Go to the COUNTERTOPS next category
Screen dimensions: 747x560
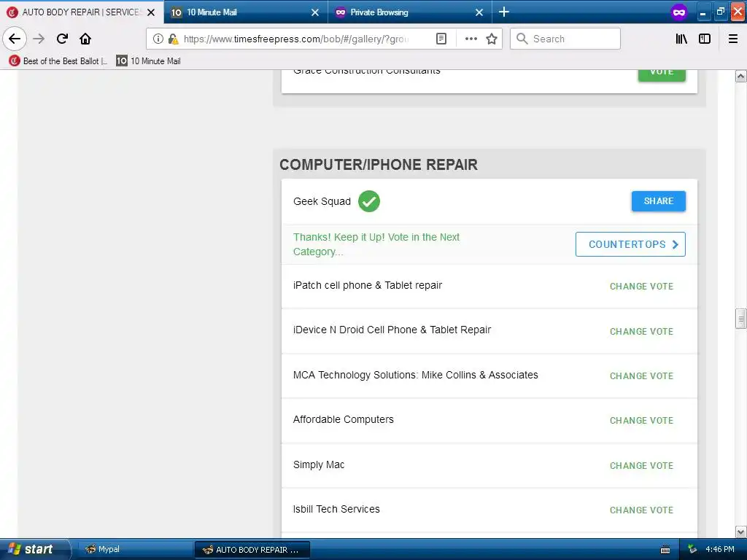tap(630, 244)
